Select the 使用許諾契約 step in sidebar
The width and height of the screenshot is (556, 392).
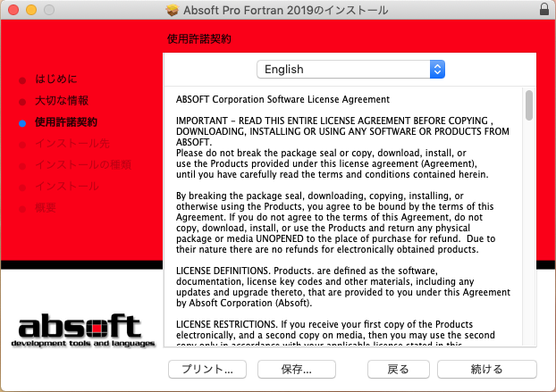click(66, 122)
